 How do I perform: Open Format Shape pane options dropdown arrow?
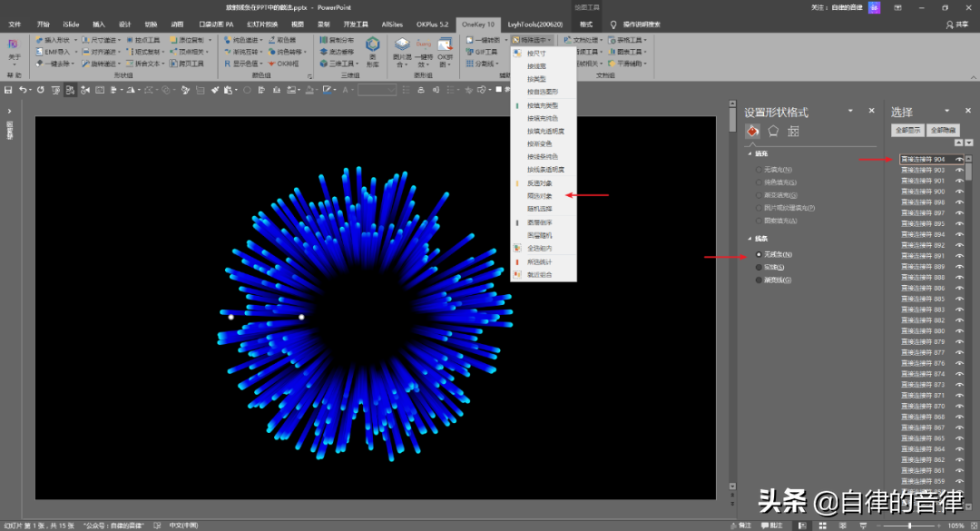pos(850,111)
